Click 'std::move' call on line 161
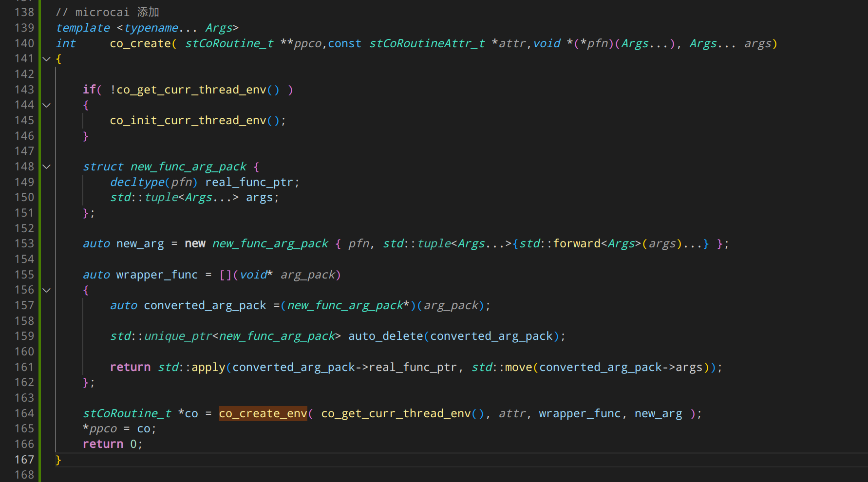 (502, 367)
